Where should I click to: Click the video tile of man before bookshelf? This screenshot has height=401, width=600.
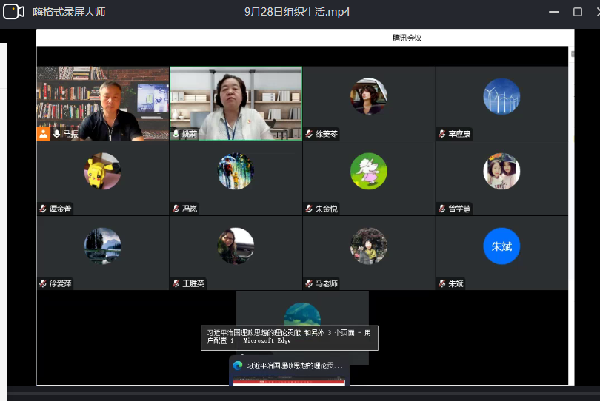(x=102, y=104)
